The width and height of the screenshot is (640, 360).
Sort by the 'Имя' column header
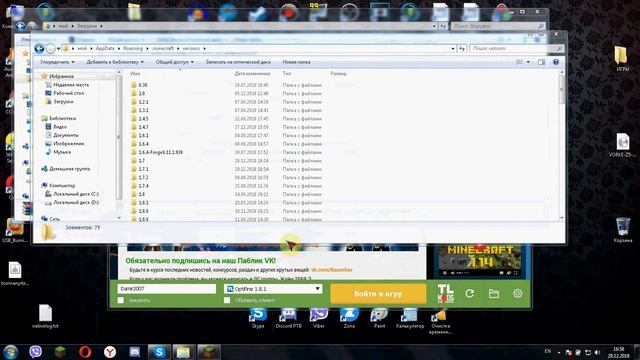click(135, 73)
